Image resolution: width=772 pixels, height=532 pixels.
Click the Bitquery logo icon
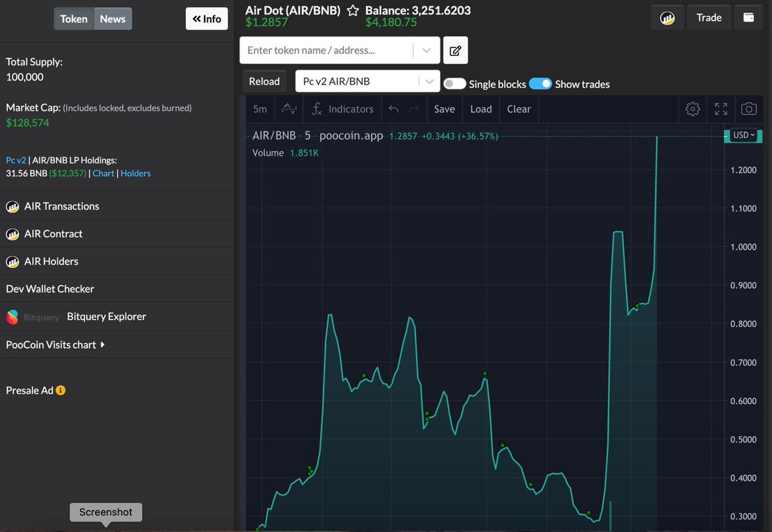tap(12, 317)
